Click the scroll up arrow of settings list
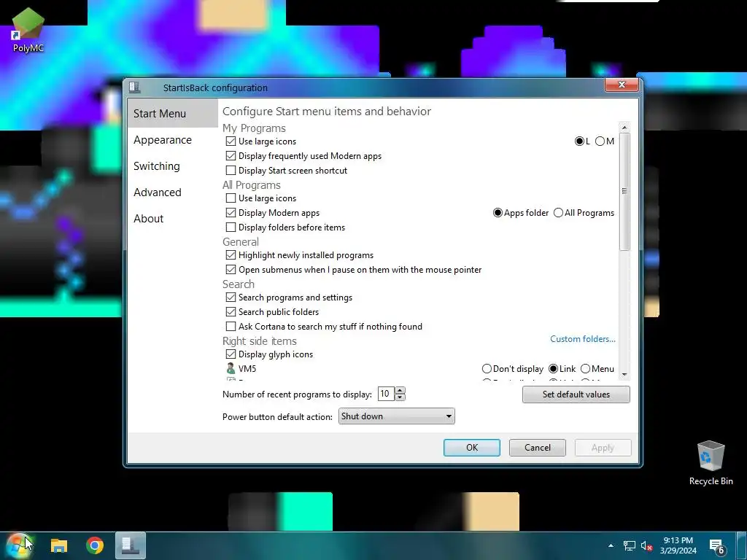Image resolution: width=747 pixels, height=560 pixels. 624,128
